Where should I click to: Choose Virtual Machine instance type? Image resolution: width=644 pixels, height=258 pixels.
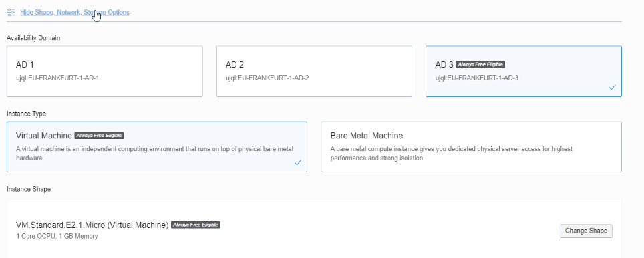coord(157,146)
